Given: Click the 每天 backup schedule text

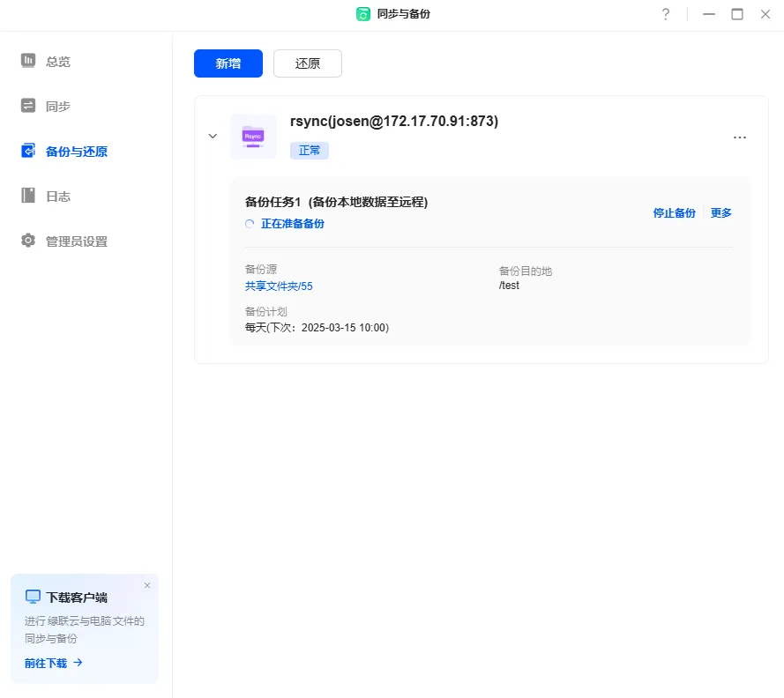Looking at the screenshot, I should [317, 327].
